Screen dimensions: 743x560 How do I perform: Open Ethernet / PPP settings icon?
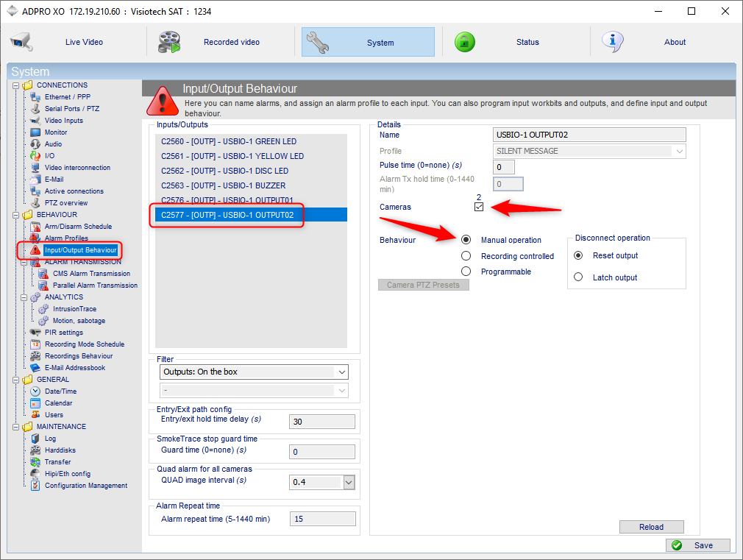(35, 96)
